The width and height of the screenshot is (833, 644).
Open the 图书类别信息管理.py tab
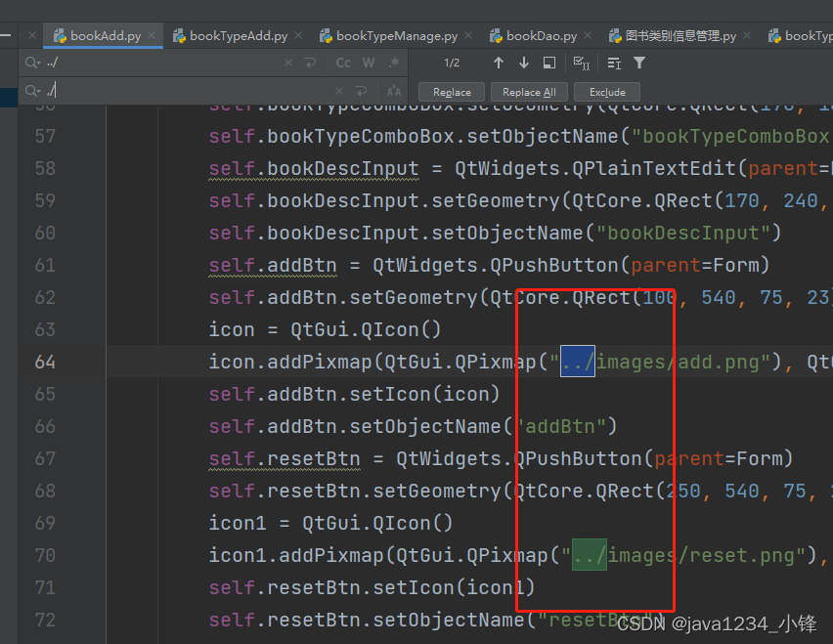680,35
